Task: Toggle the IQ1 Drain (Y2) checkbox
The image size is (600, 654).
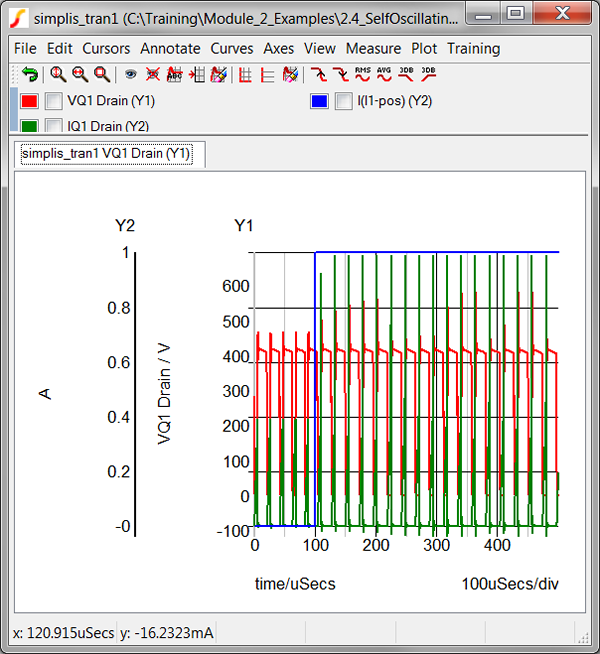Action: (x=54, y=126)
